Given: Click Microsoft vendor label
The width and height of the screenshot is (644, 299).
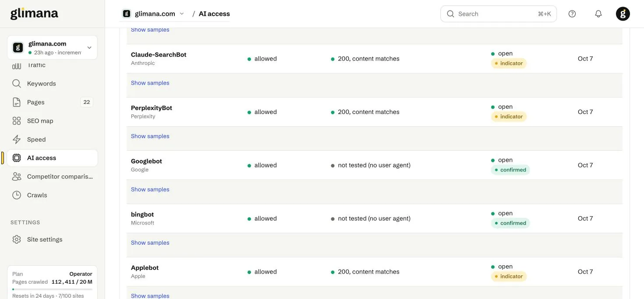Looking at the screenshot, I should (x=142, y=223).
